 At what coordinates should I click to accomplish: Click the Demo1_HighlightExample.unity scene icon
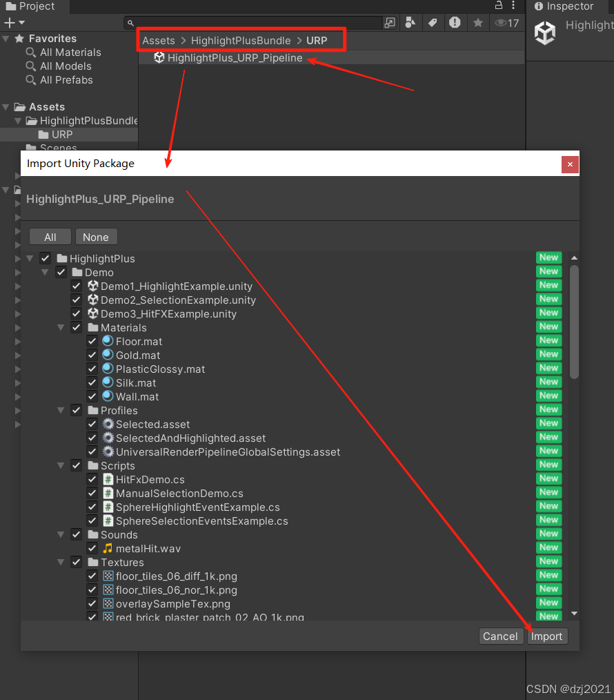[93, 286]
